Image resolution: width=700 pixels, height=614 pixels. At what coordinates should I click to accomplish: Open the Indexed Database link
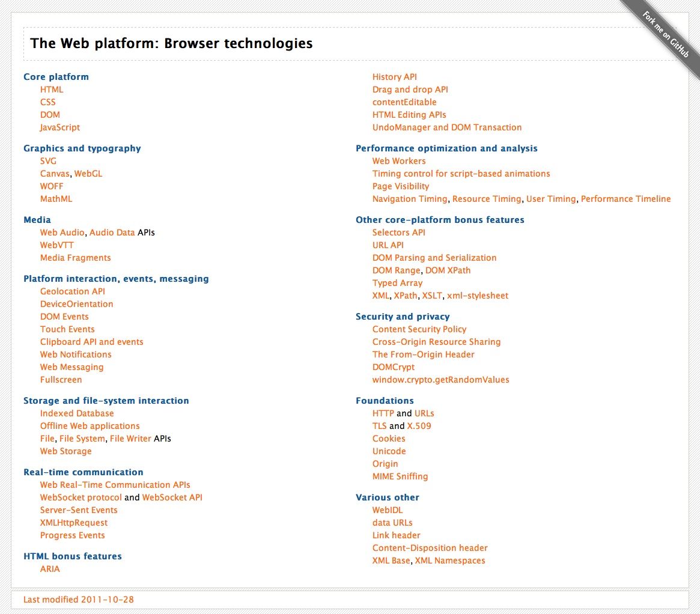click(76, 413)
